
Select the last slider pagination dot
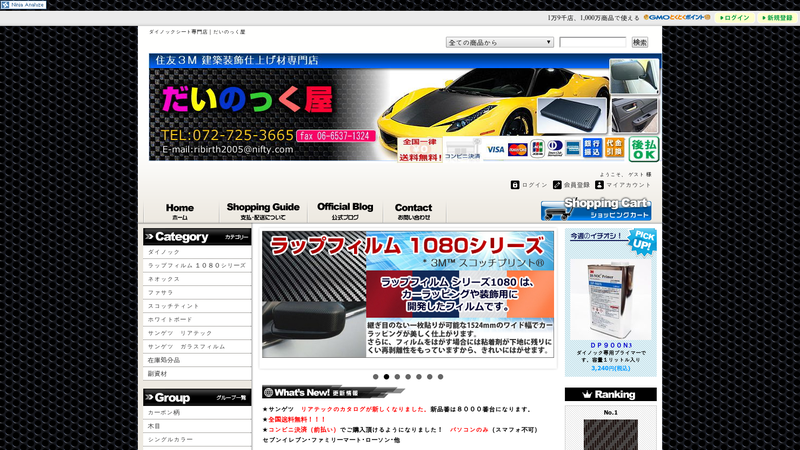click(440, 377)
